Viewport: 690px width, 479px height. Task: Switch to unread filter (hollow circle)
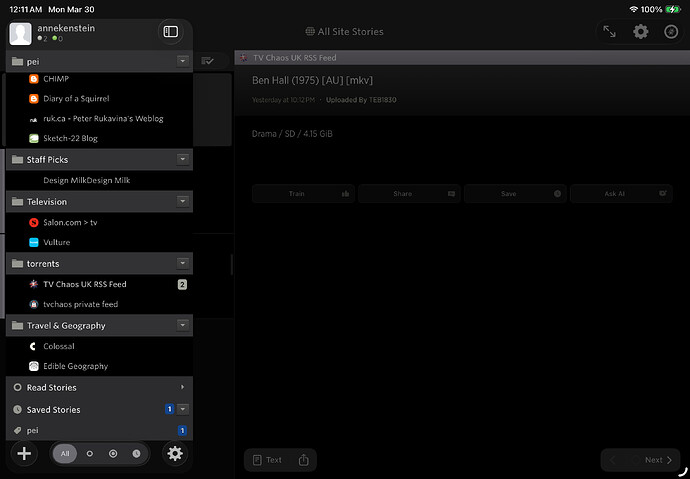[x=90, y=454]
